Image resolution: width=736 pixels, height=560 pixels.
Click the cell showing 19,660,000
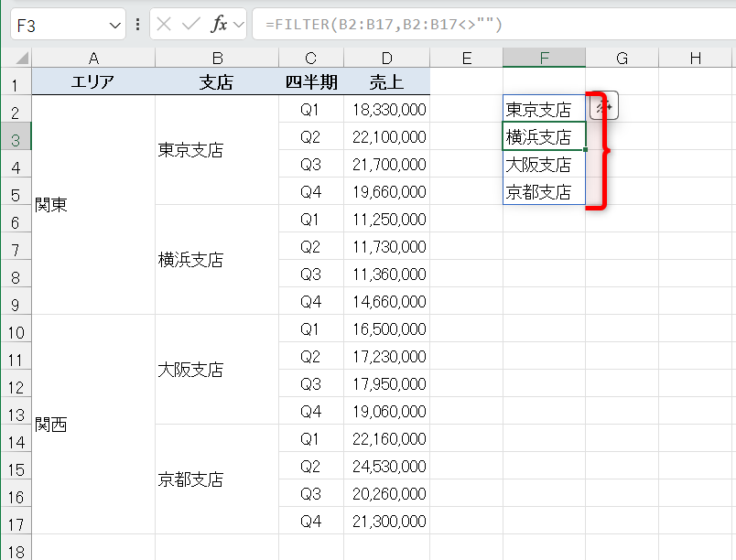388,191
